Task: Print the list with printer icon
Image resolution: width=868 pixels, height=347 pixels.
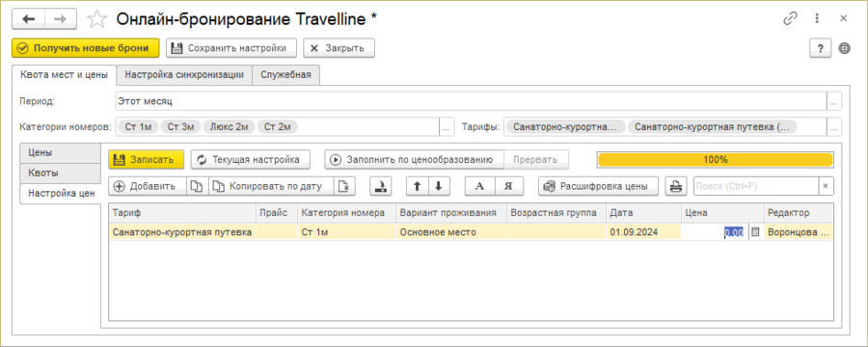Action: 675,186
